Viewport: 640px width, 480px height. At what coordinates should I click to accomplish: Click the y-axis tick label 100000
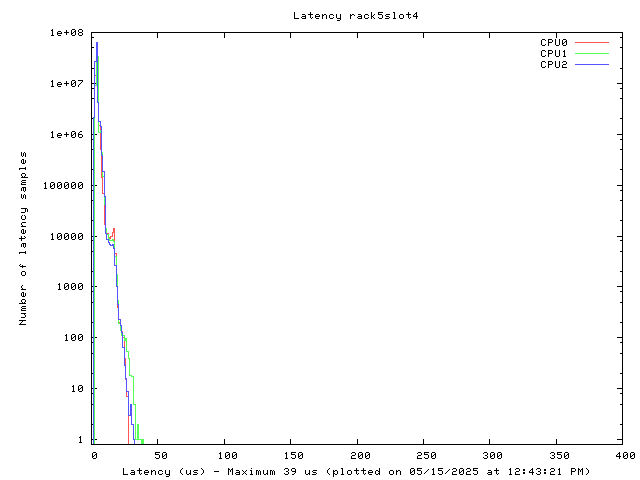(x=63, y=186)
